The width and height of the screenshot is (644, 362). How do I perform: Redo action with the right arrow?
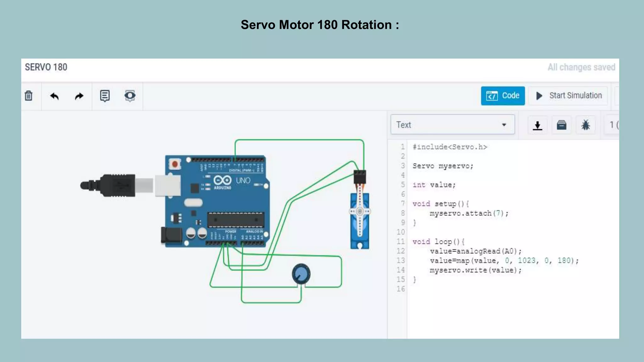pos(79,96)
